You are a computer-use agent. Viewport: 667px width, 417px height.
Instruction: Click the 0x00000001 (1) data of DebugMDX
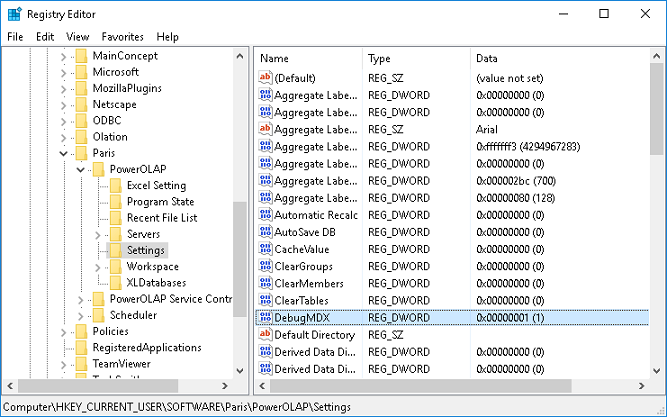coord(510,317)
